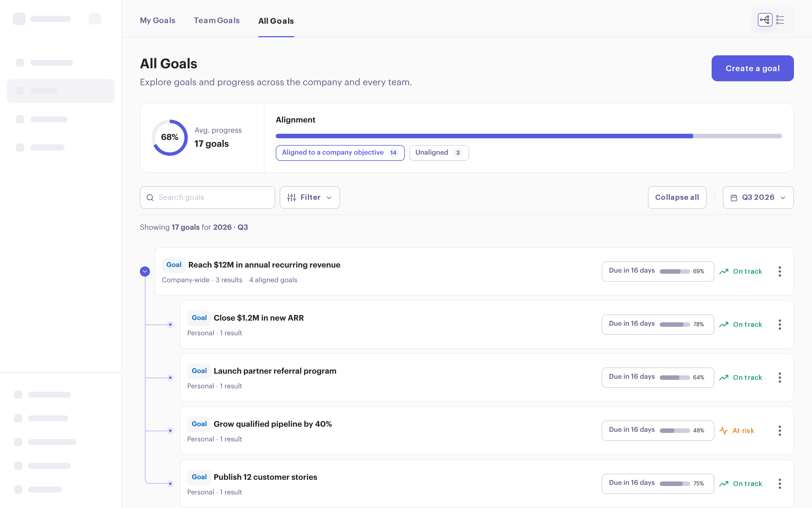
Task: Click Due in 16 days 48% progress box
Action: (658, 431)
